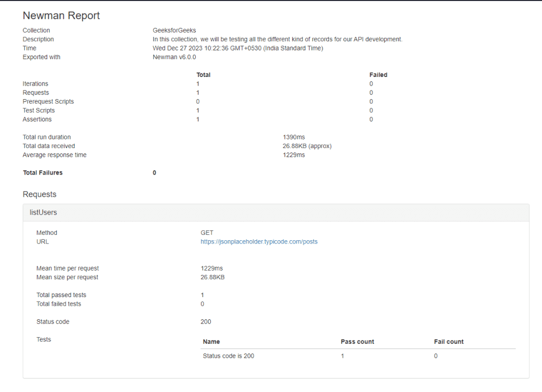The height and width of the screenshot is (392, 542).
Task: Click the Pass count column header
Action: (357, 342)
